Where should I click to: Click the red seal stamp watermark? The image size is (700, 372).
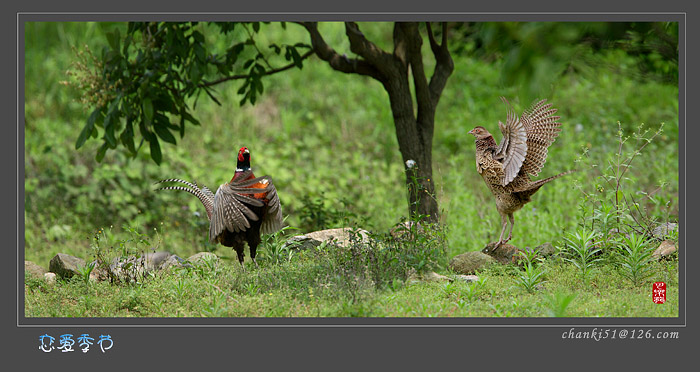click(x=659, y=293)
